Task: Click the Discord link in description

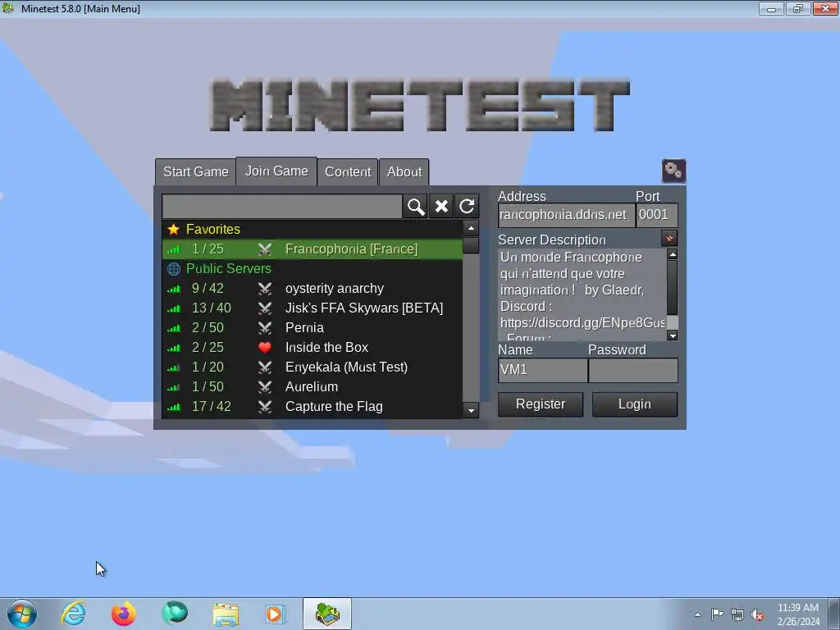Action: click(x=583, y=323)
